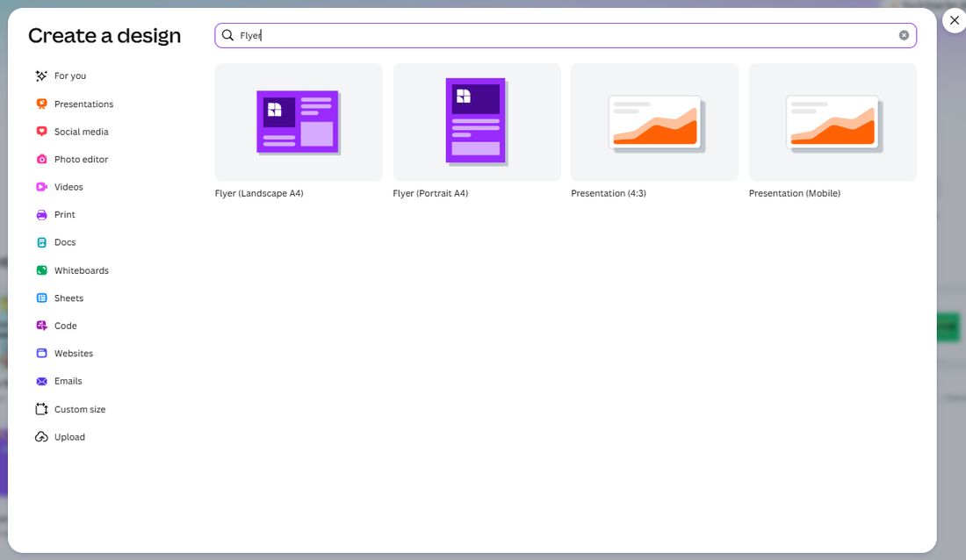Click the Flyer (Landscape A4) caption

pos(259,193)
